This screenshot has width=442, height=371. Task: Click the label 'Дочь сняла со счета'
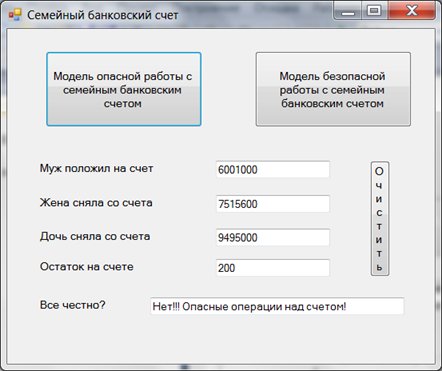[95, 236]
